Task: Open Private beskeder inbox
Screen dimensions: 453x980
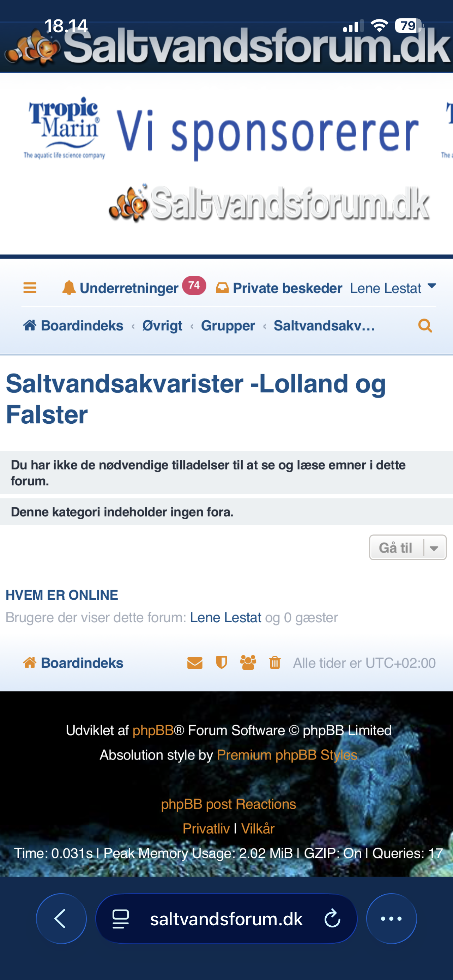Action: [x=279, y=288]
